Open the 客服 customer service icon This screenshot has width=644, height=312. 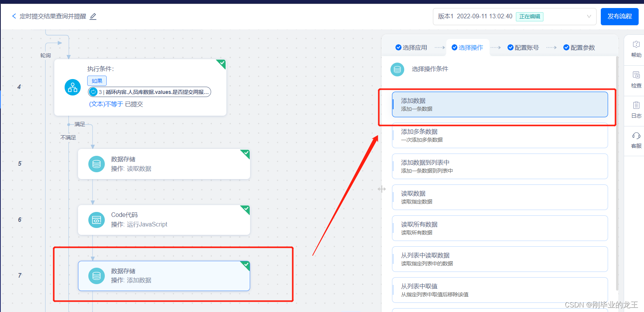tap(636, 140)
